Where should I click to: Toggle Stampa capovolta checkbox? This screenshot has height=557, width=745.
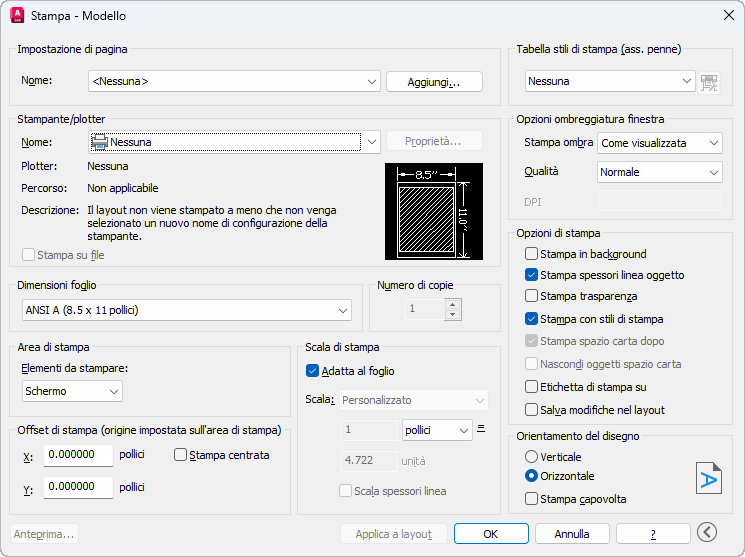pyautogui.click(x=532, y=499)
